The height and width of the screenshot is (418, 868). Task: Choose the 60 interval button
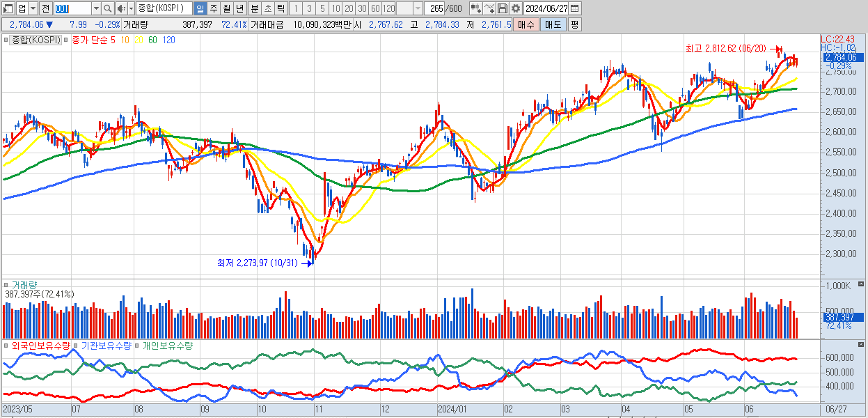point(375,8)
